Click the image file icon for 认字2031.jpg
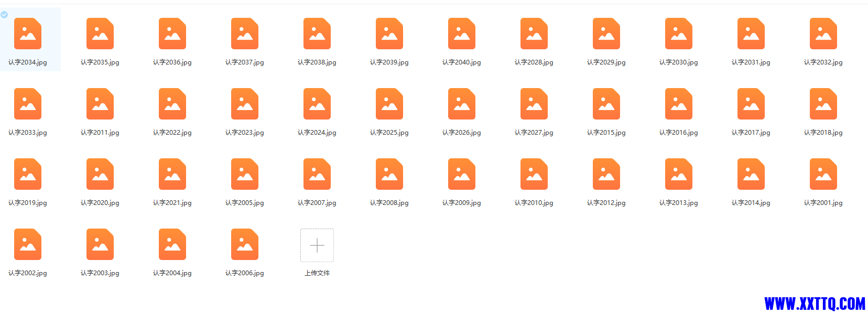Image resolution: width=868 pixels, height=314 pixels. (751, 34)
